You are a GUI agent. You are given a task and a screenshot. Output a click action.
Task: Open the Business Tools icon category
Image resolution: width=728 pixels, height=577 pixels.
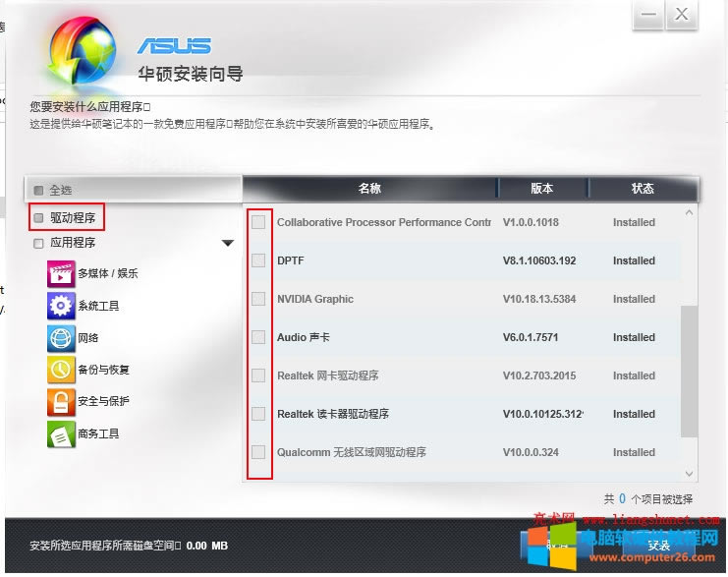(61, 433)
